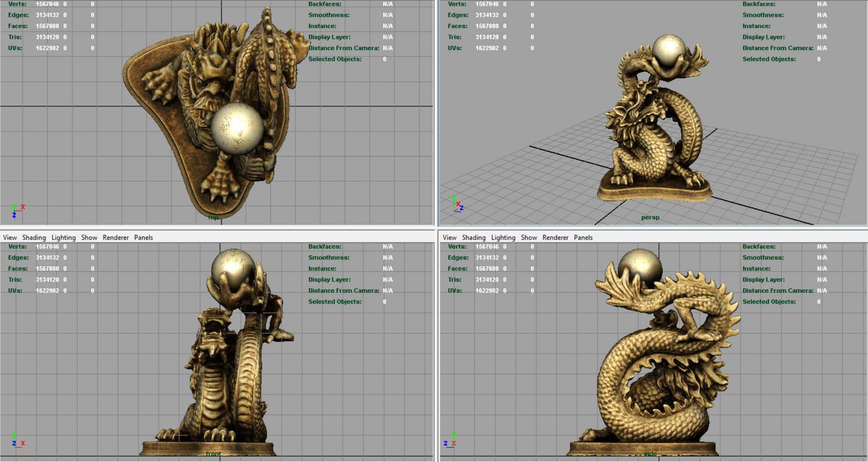Viewport: 868px width, 462px height.
Task: Click the 'top' camera name label
Action: [213, 217]
